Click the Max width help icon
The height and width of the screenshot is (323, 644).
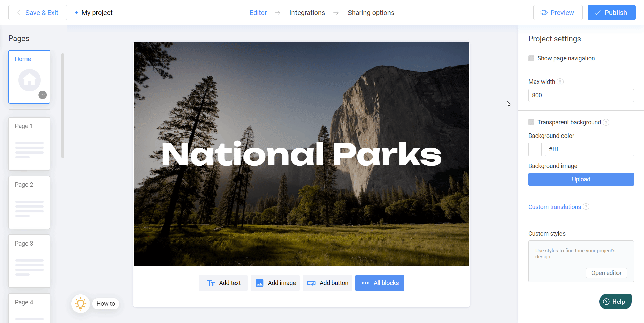tap(560, 82)
